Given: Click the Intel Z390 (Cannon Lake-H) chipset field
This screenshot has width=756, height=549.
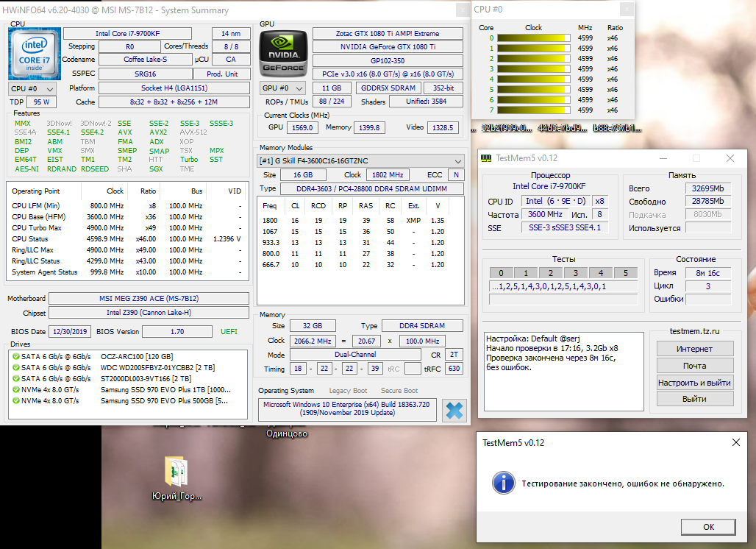Looking at the screenshot, I should (x=149, y=312).
